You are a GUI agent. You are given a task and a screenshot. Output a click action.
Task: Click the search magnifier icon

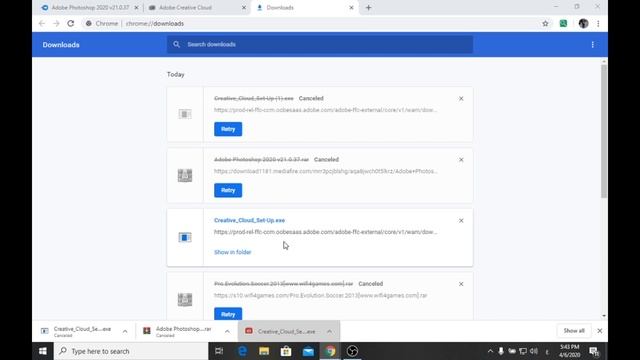[x=176, y=44]
